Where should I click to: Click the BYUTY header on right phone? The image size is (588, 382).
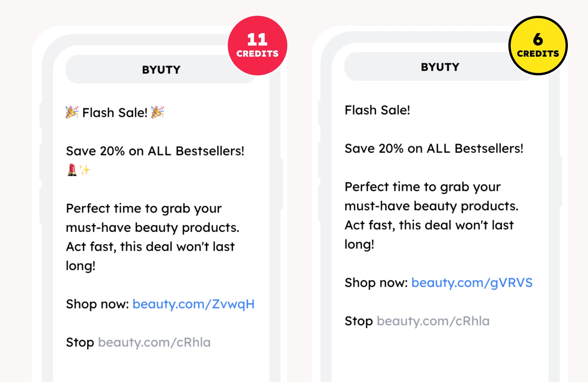(440, 67)
